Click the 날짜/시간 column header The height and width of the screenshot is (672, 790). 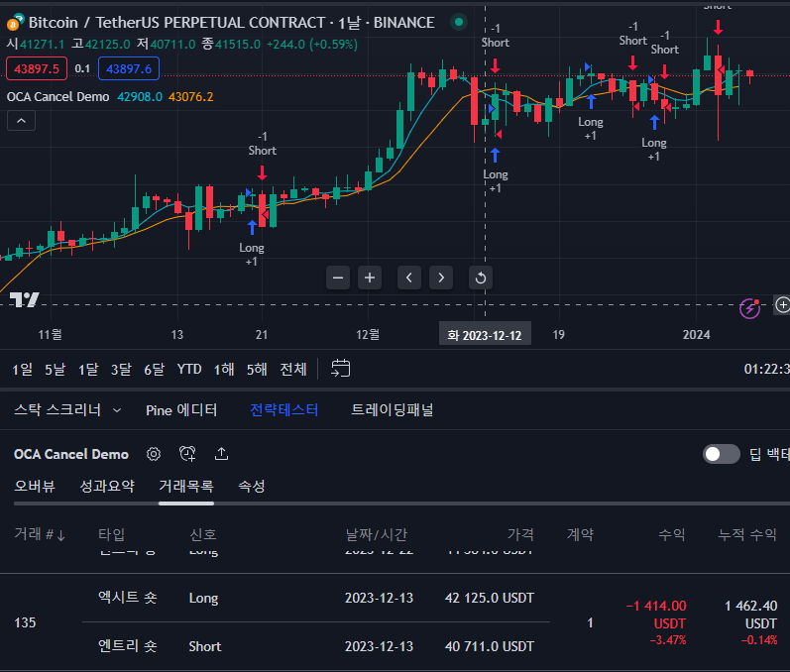[377, 534]
